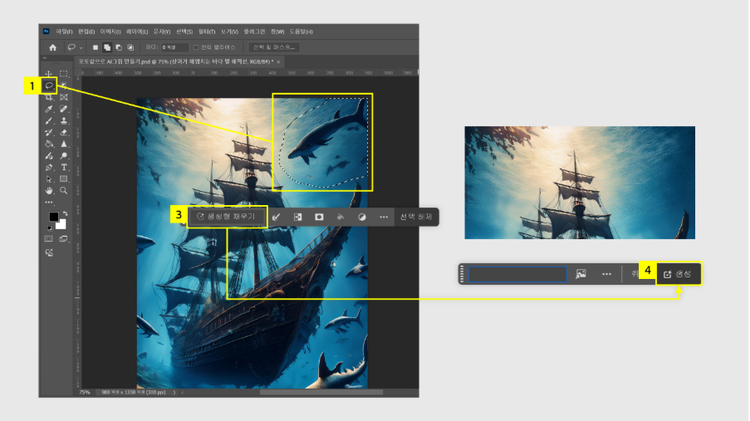Select the Zoom magnifier tool
This screenshot has width=750, height=421.
tap(64, 190)
